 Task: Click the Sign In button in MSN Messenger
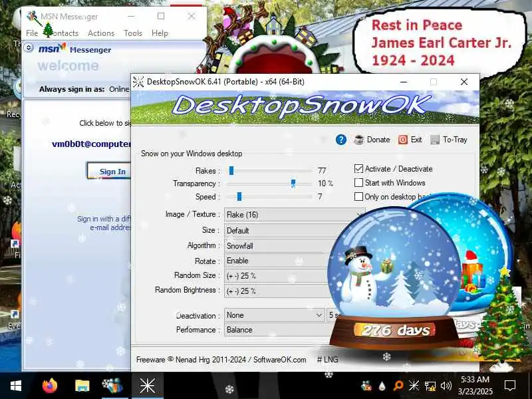pyautogui.click(x=109, y=172)
